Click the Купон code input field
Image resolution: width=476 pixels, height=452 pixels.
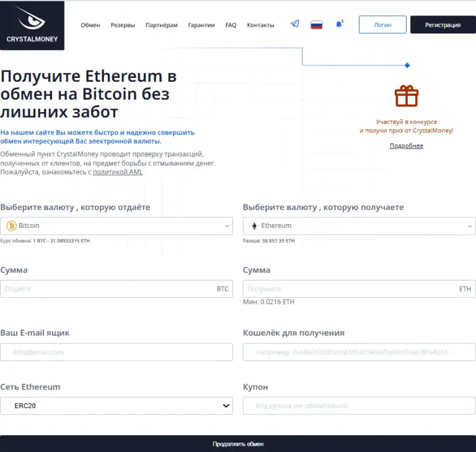pyautogui.click(x=359, y=406)
